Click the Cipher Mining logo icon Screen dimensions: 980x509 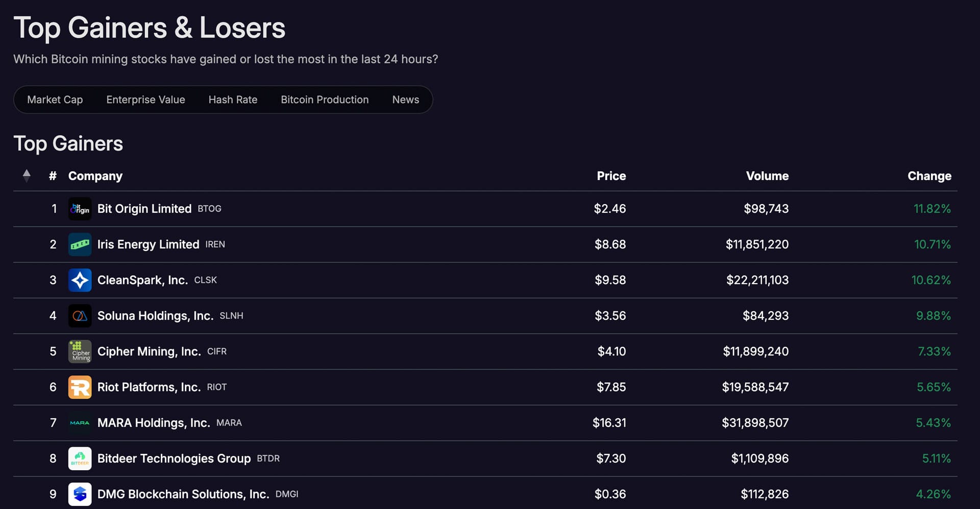click(80, 351)
